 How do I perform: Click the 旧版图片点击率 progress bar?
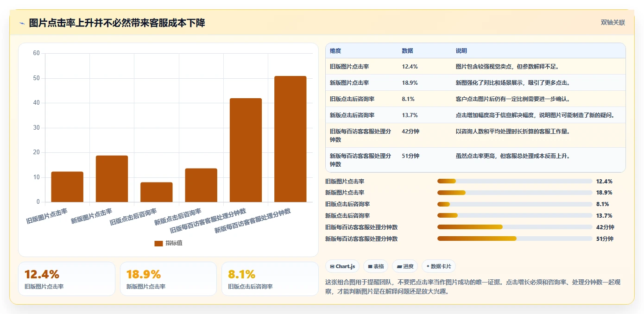tap(515, 181)
